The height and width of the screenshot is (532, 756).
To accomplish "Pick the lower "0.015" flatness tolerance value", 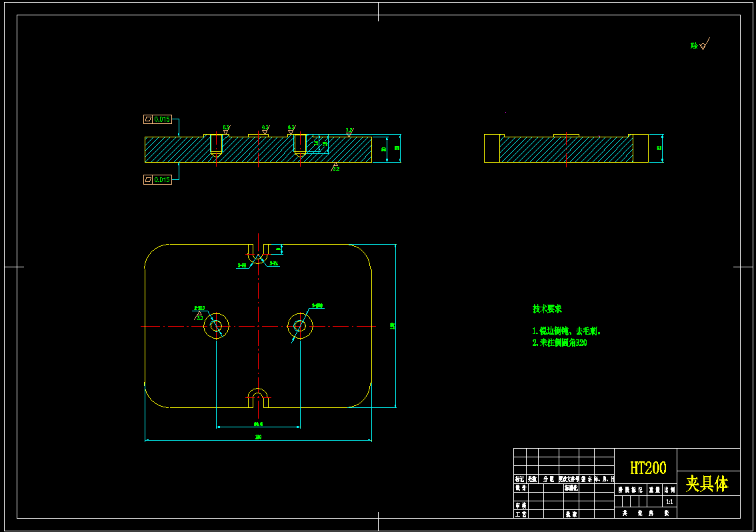I will (x=162, y=180).
